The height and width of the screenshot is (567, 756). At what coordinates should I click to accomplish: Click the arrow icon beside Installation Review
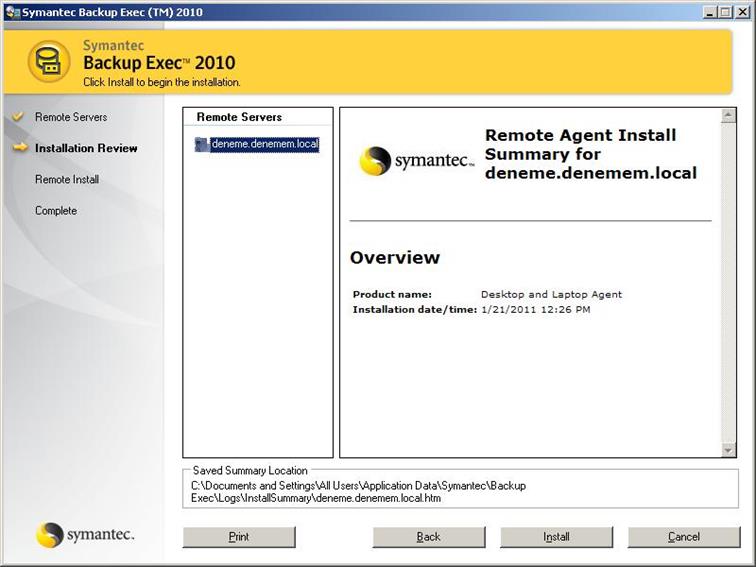[18, 148]
